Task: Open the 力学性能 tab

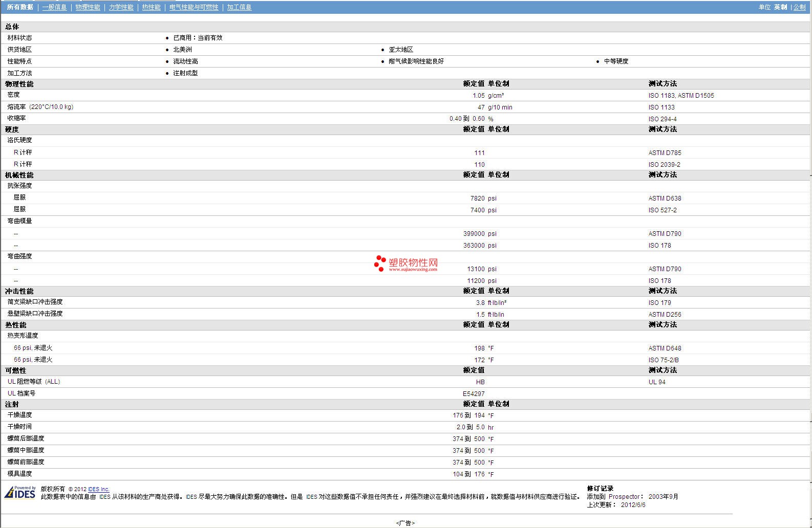Action: pos(121,7)
